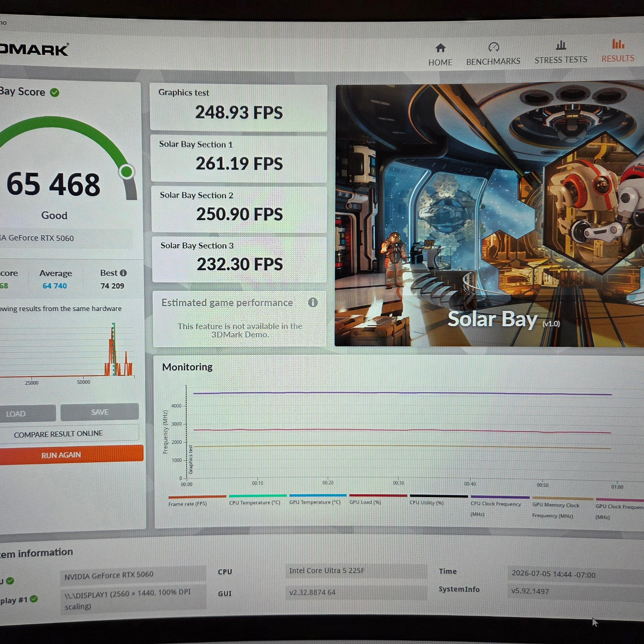This screenshot has height=644, width=644.
Task: Click Intel Core Ultra 5 225F field
Action: click(356, 571)
